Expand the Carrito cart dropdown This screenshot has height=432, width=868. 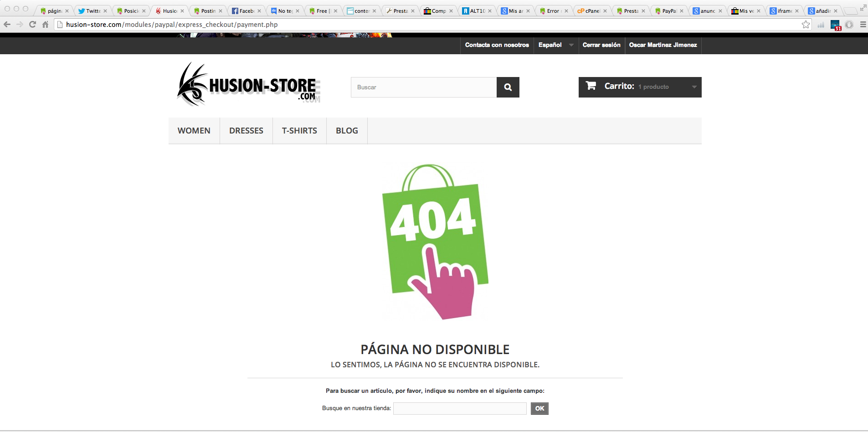pos(694,87)
